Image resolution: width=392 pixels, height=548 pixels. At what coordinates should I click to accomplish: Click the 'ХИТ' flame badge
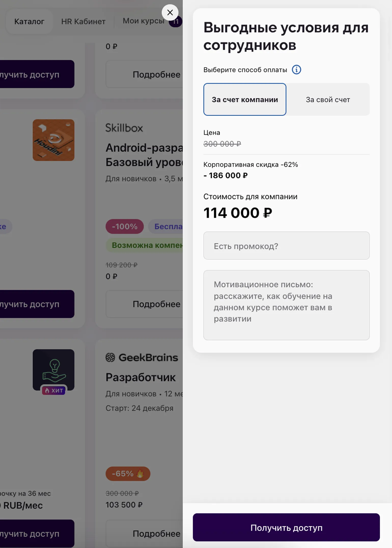click(x=54, y=390)
